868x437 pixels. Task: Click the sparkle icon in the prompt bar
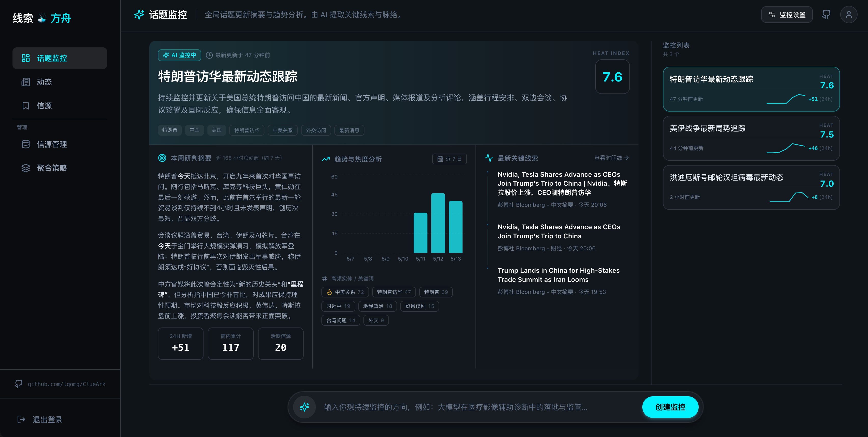click(x=304, y=407)
